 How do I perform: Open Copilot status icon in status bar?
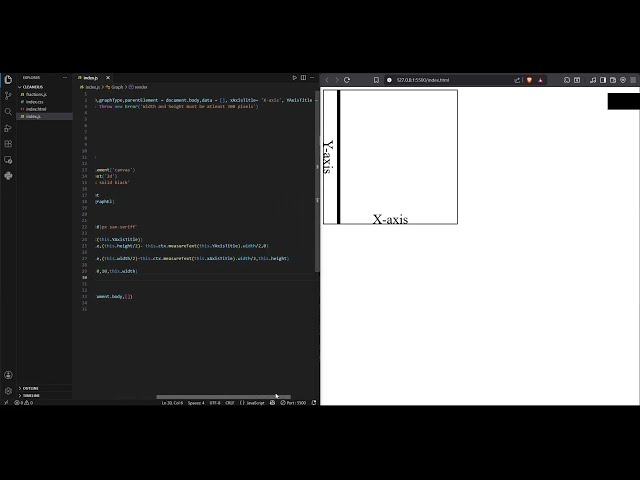(x=272, y=403)
